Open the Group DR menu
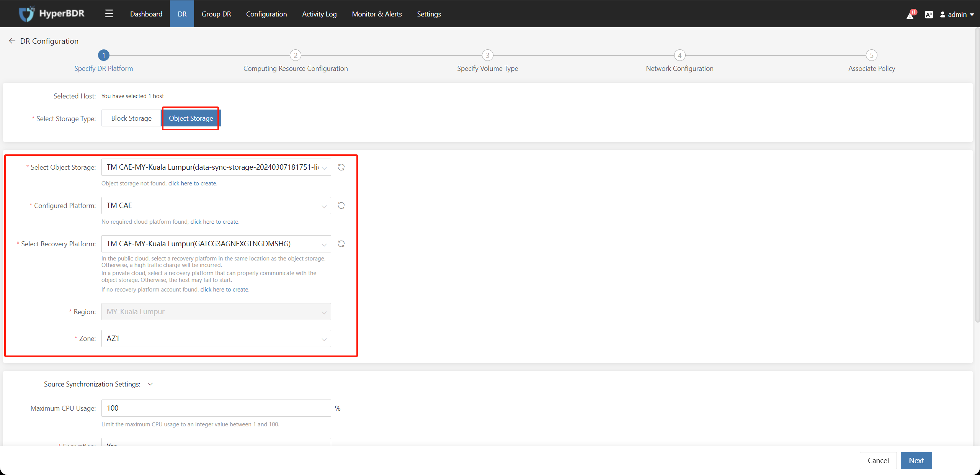980x475 pixels. [216, 14]
